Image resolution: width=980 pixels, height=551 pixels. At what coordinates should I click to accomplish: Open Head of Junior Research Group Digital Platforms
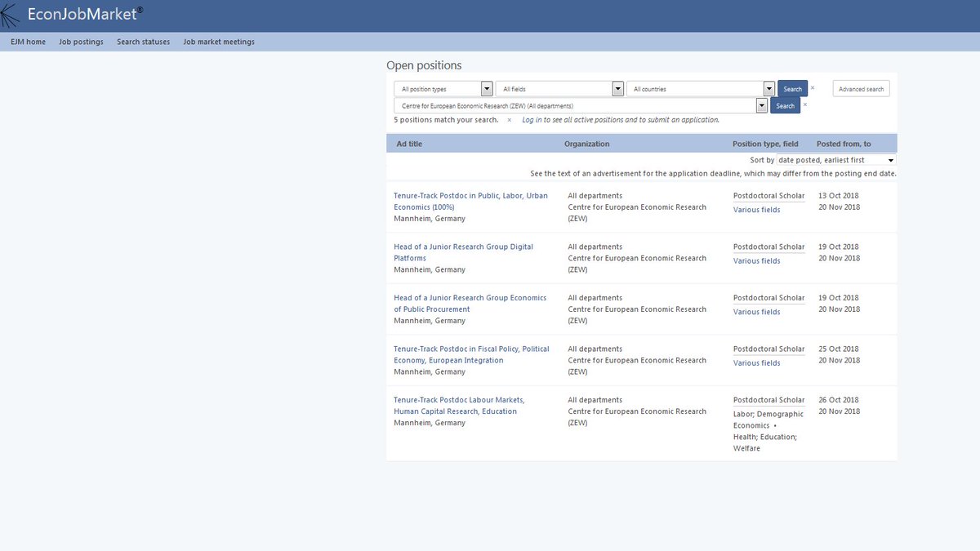(x=463, y=252)
